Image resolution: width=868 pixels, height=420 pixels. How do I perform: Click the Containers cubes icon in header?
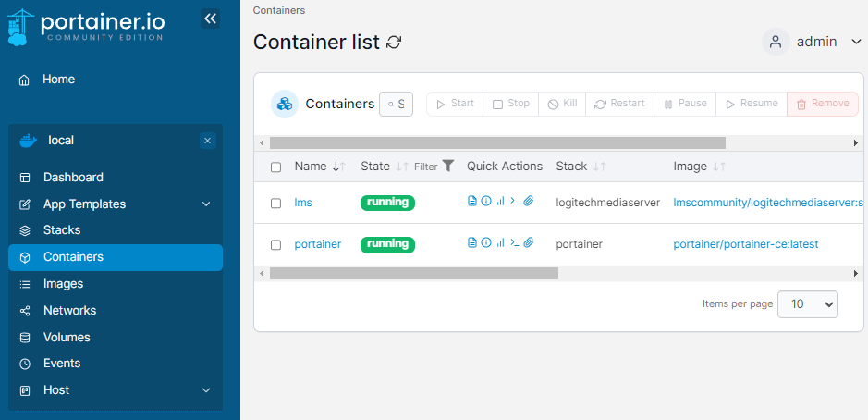(x=285, y=104)
